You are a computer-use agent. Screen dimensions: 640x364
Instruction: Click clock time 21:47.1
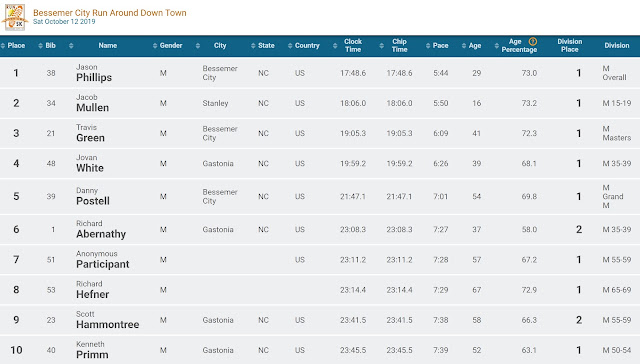[353, 197]
